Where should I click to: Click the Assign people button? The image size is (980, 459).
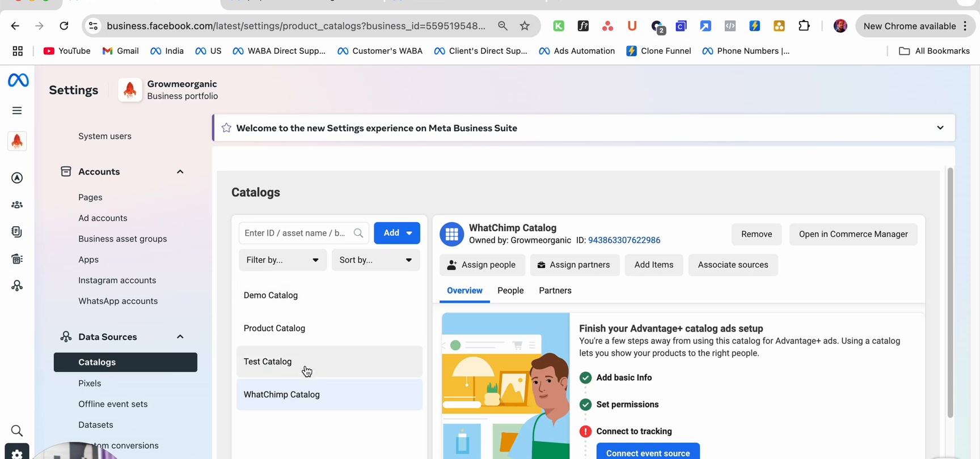[482, 265]
